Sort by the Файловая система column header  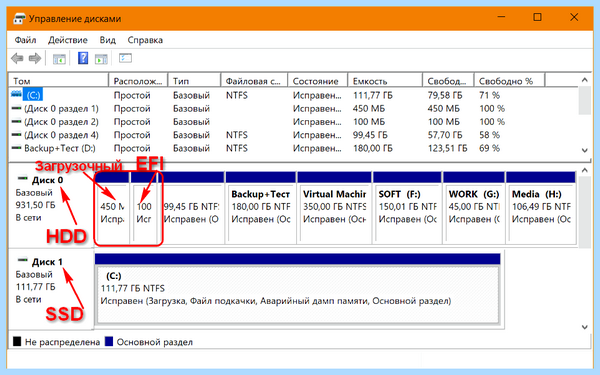pyautogui.click(x=254, y=81)
